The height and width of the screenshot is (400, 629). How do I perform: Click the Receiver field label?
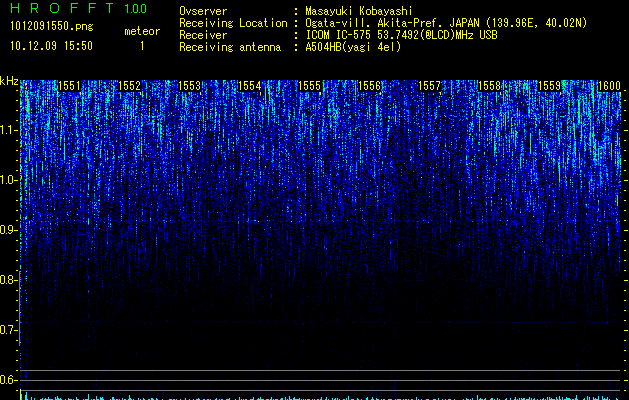[x=203, y=35]
